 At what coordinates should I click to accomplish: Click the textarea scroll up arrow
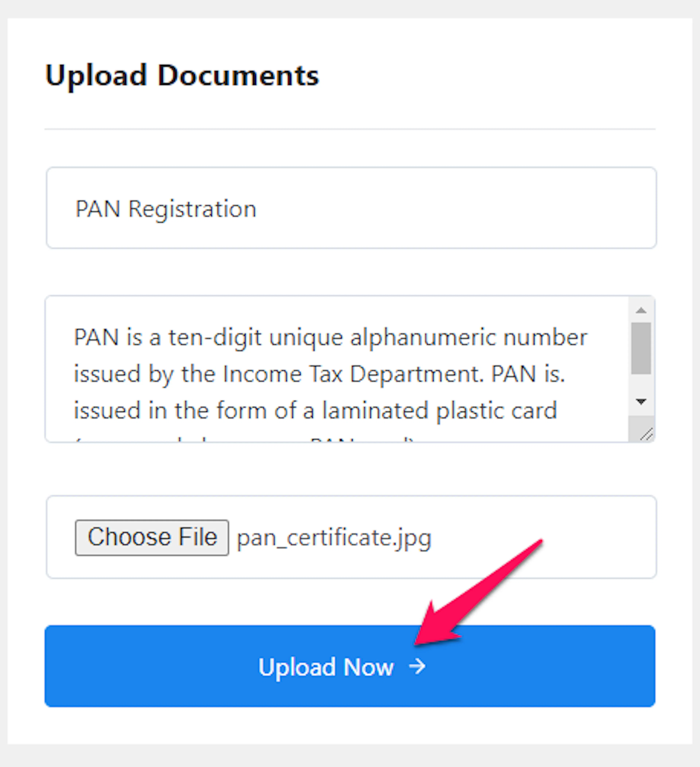(x=641, y=311)
